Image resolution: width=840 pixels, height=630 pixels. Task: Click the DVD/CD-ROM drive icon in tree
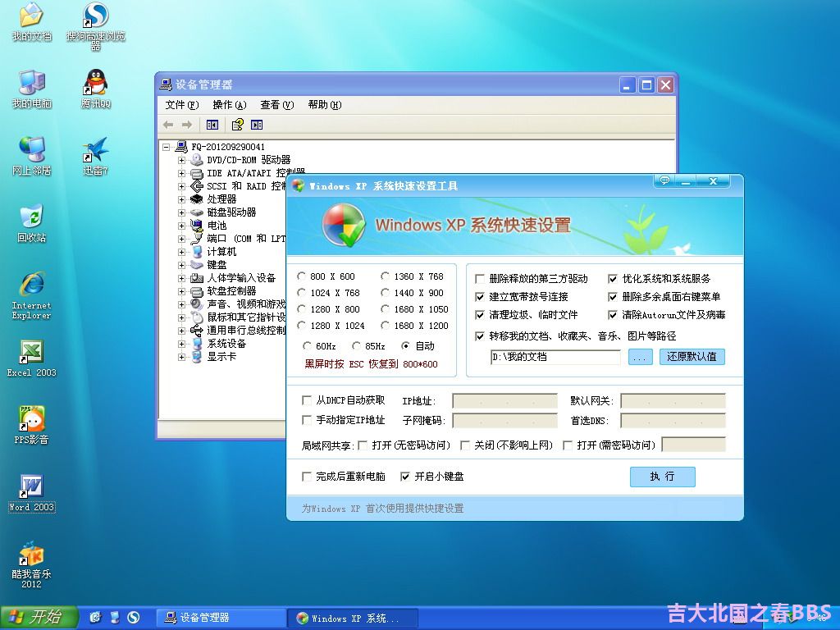(x=197, y=160)
